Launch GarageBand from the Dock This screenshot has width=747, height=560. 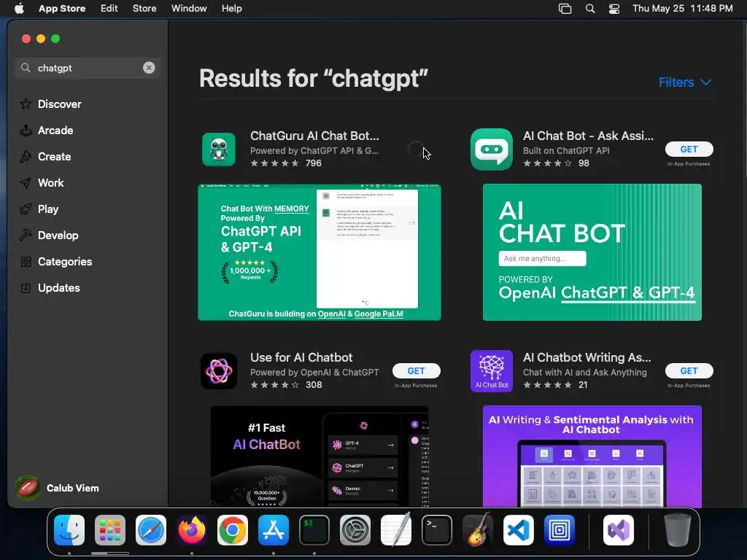coord(478,529)
